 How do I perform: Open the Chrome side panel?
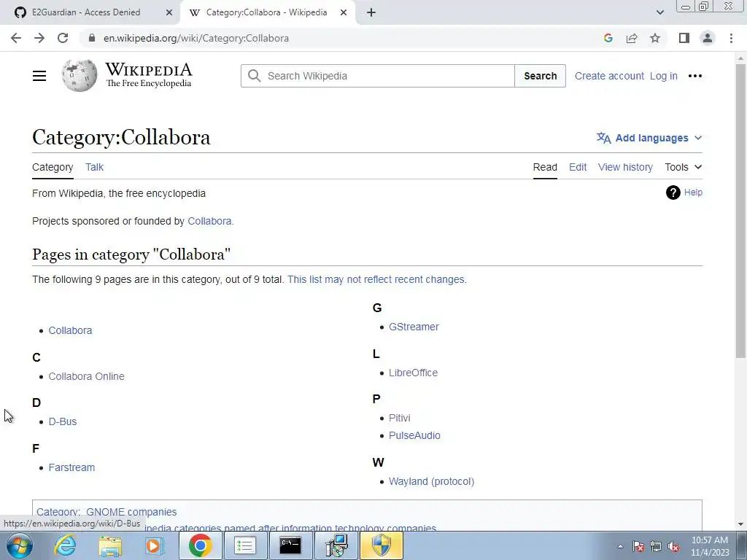click(x=684, y=38)
